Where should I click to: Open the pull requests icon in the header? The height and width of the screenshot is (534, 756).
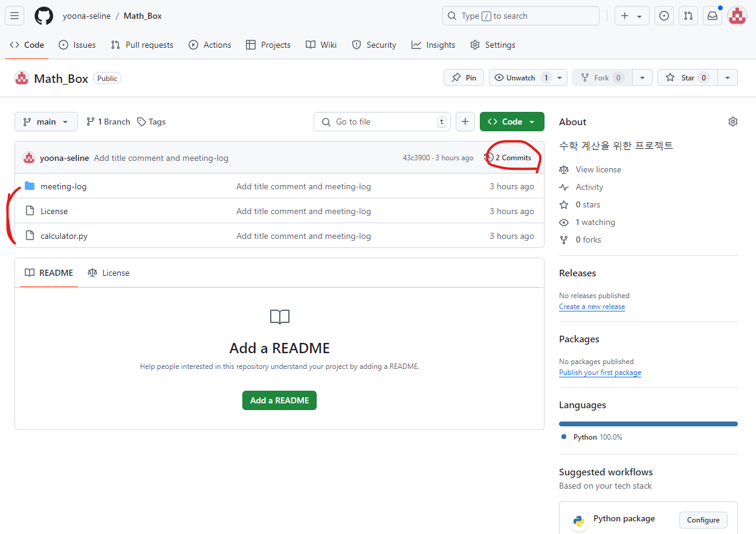coord(688,16)
